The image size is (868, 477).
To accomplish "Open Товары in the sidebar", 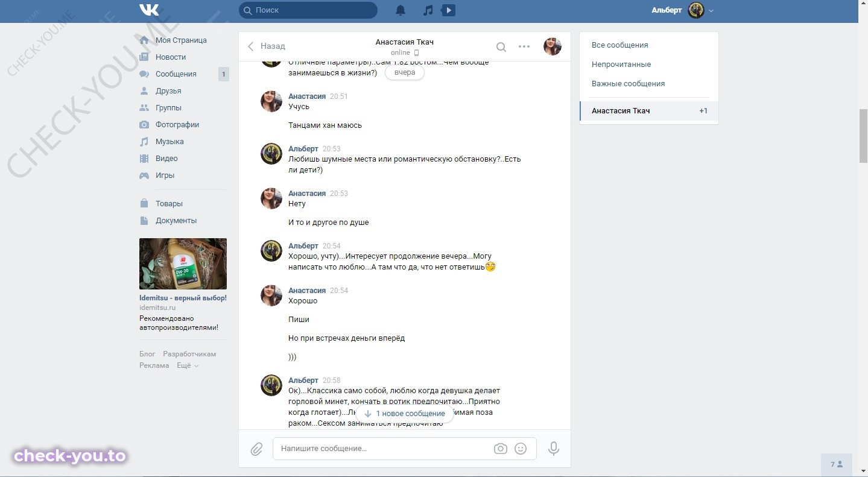I will point(169,204).
